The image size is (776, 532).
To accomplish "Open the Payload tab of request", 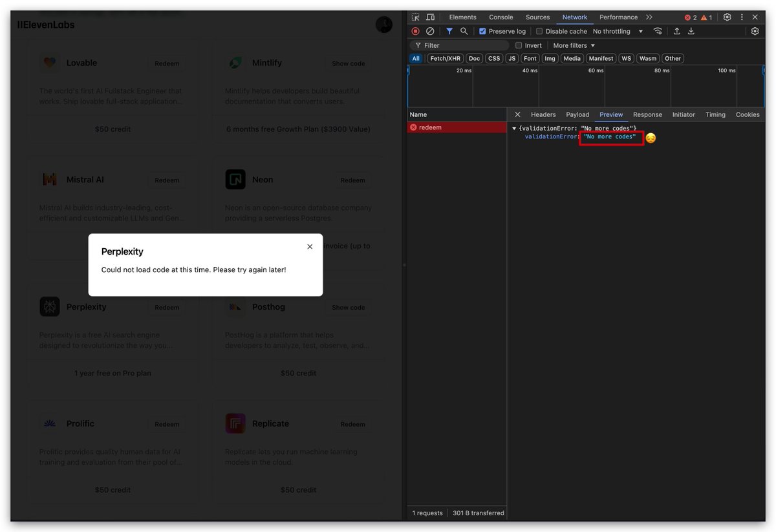I will click(577, 114).
